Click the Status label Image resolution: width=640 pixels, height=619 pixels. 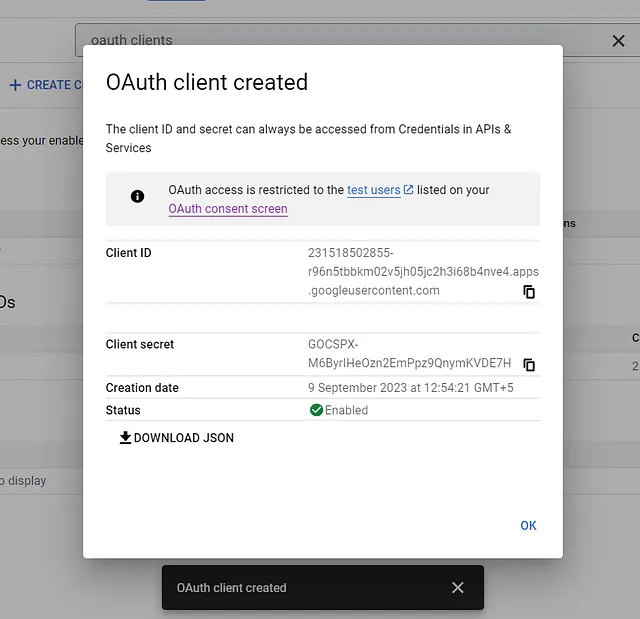(x=123, y=410)
